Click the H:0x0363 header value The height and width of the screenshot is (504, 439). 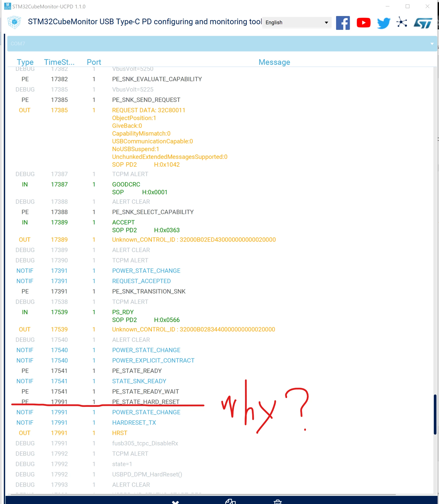click(x=167, y=230)
